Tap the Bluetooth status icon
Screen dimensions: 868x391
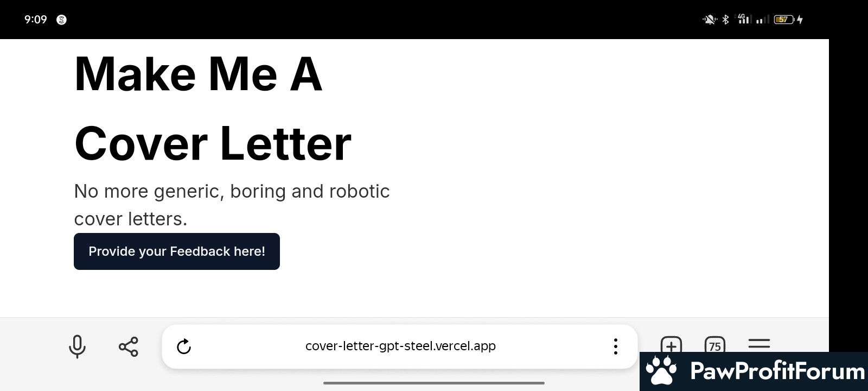(x=726, y=20)
